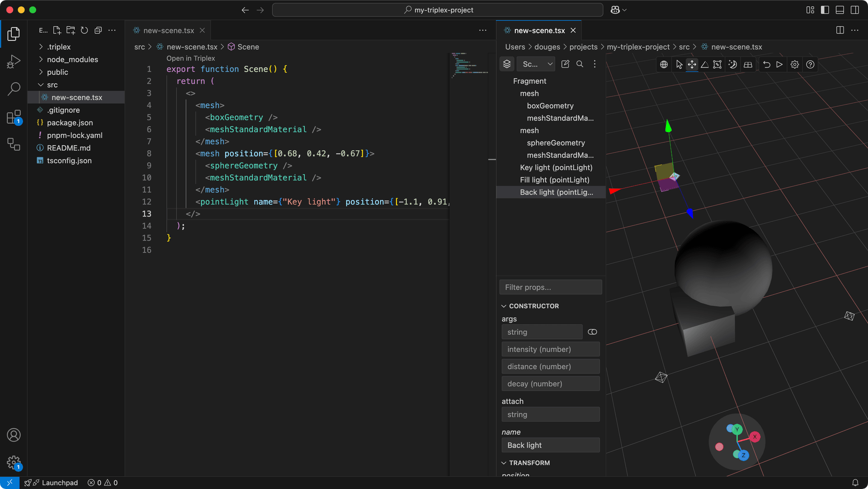
Task: Select the scale tool in viewport toolbar
Action: [717, 65]
